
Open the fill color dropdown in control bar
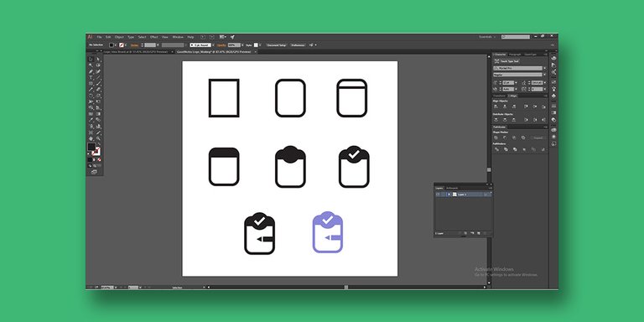tap(116, 45)
